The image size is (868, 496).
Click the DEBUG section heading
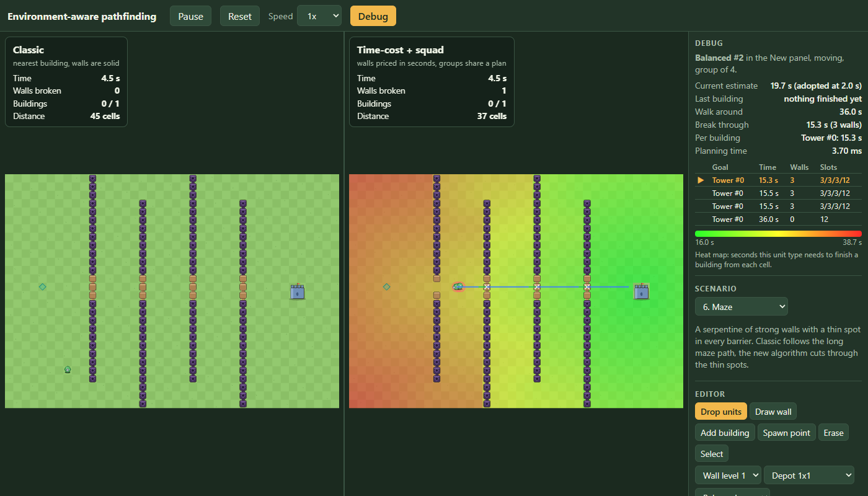(709, 43)
